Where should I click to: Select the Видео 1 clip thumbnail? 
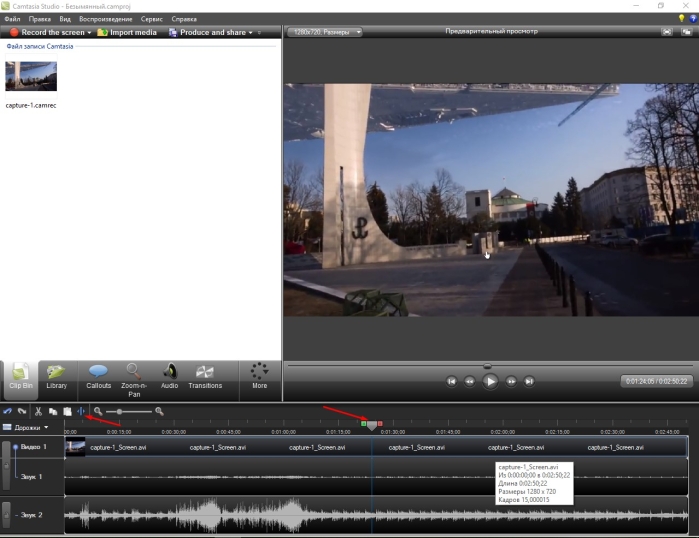pos(75,447)
